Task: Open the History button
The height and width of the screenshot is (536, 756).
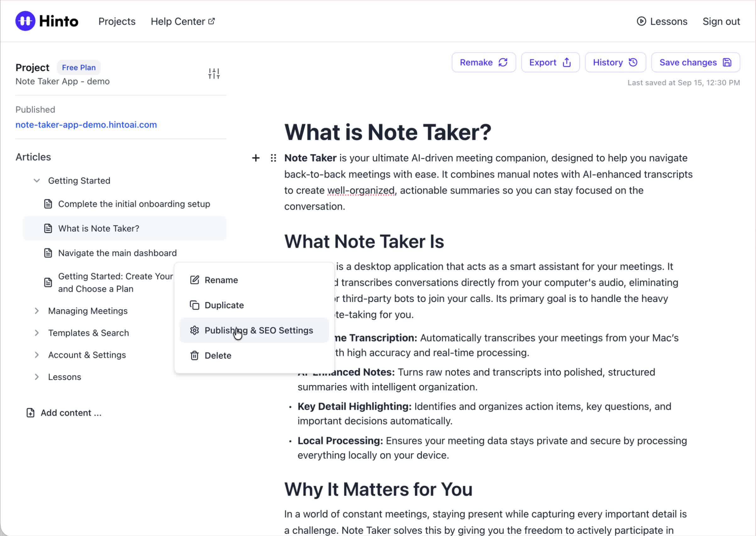Action: [x=615, y=62]
